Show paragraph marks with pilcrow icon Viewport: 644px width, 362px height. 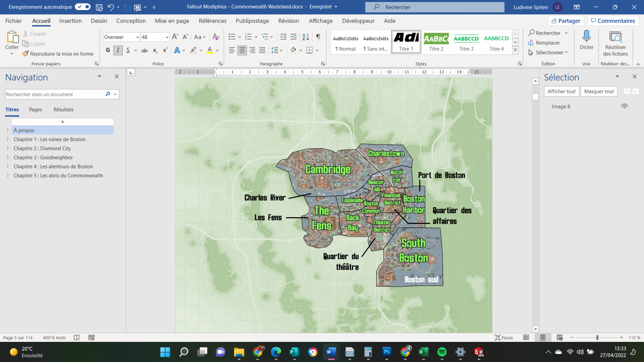[318, 37]
